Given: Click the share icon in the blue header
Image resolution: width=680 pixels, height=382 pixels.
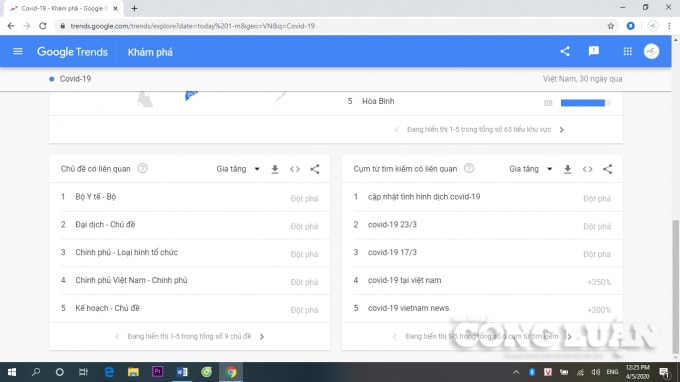Looking at the screenshot, I should (565, 52).
